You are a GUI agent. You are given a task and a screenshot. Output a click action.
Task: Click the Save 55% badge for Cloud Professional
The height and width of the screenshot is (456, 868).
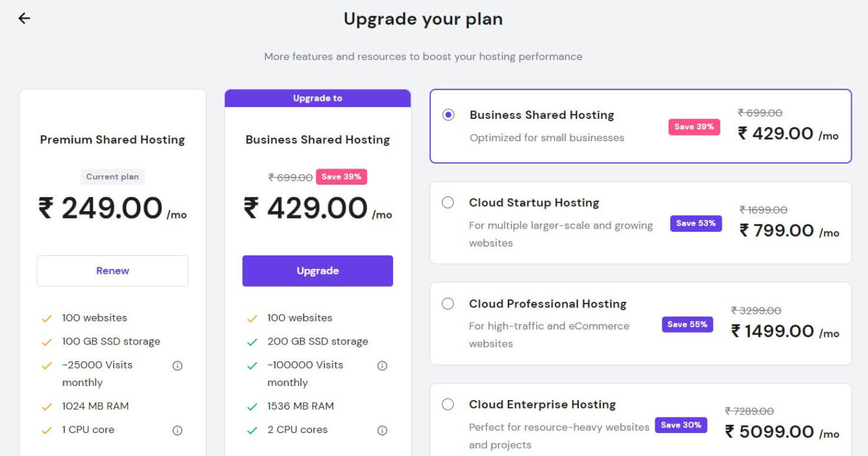point(688,324)
